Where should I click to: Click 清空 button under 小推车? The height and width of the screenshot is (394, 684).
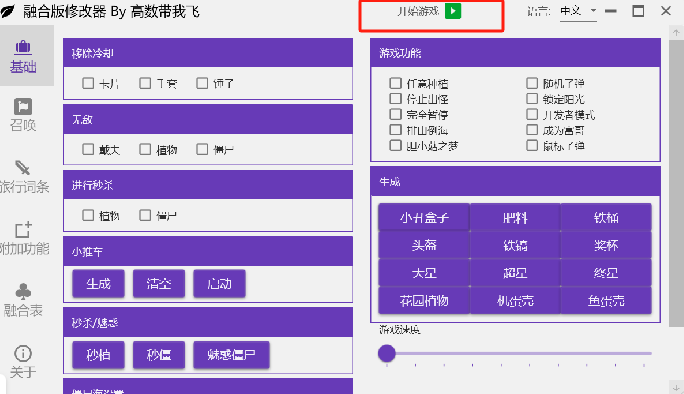coord(159,284)
